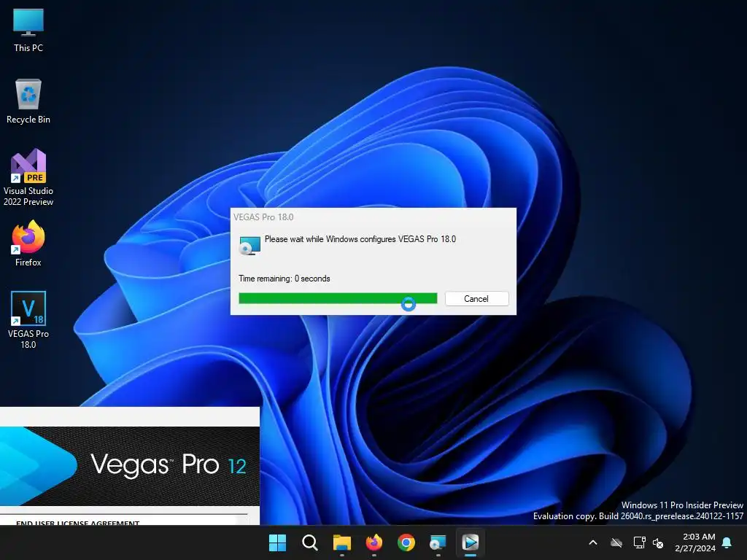Select the VEGAS Pro 18.0 desktop shortcut

(x=28, y=320)
